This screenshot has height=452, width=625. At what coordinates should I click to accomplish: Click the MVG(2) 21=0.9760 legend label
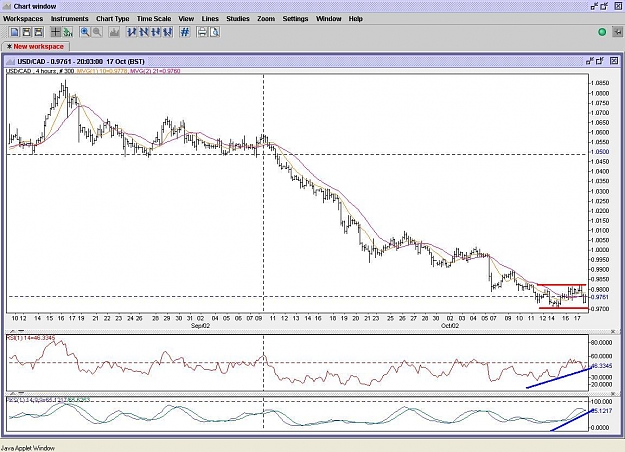(155, 71)
